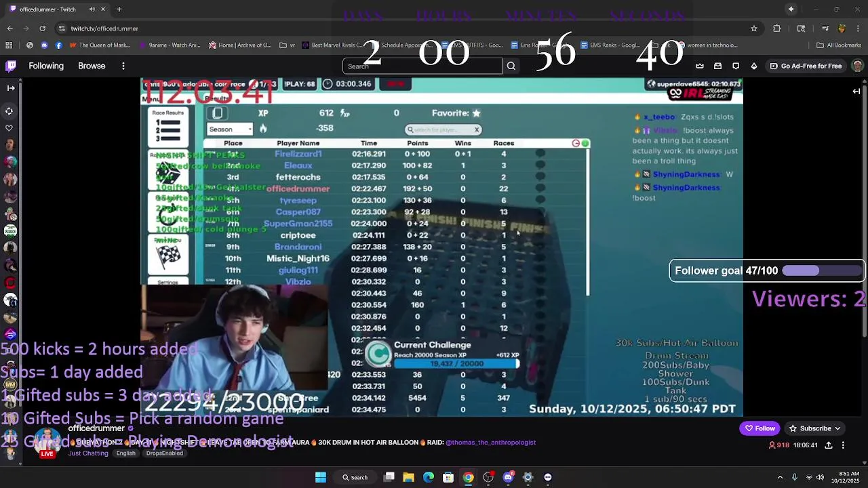Click the Twitch search magnifier button
Viewport: 868px width, 488px height.
coord(511,66)
